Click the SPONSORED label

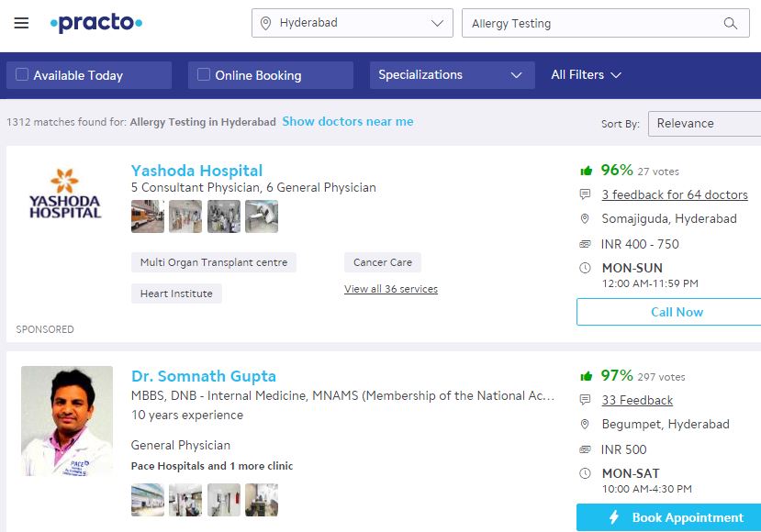pos(45,329)
